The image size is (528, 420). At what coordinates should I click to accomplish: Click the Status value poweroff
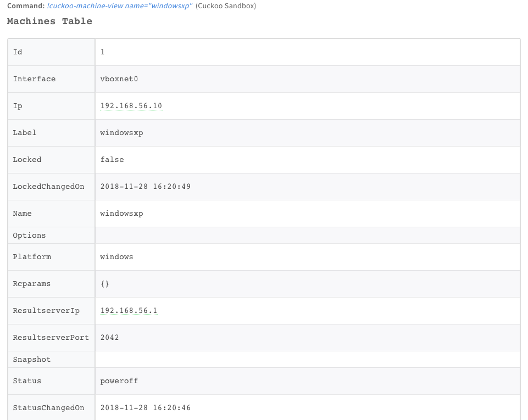(119, 381)
